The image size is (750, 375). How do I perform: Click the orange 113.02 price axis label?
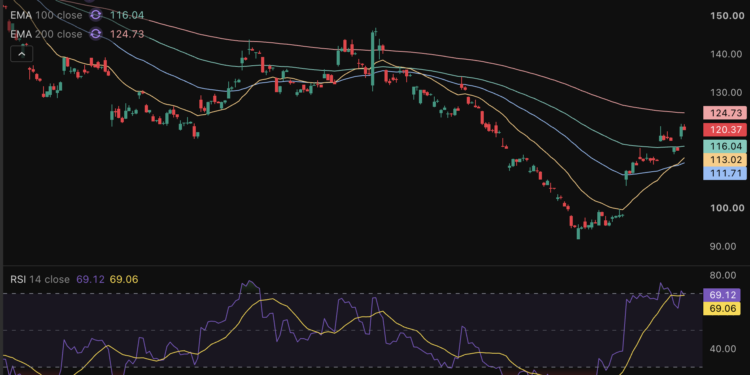(x=725, y=160)
